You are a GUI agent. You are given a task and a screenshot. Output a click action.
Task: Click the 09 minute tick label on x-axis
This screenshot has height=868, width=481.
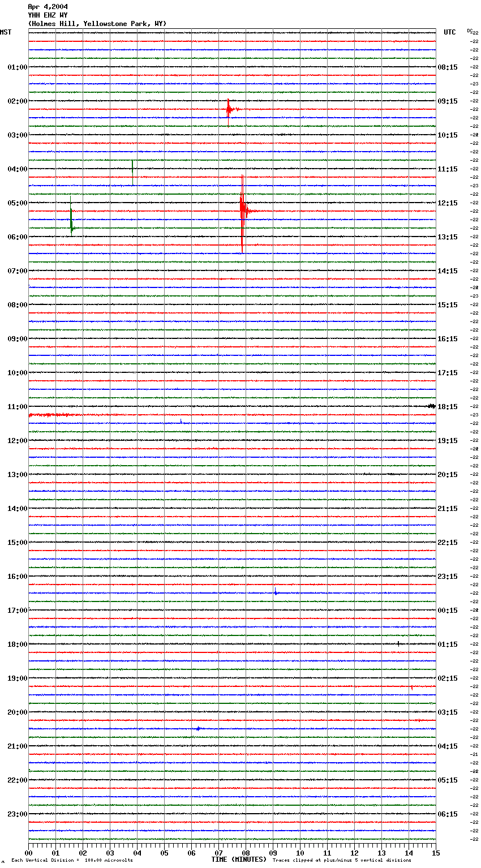273,853
